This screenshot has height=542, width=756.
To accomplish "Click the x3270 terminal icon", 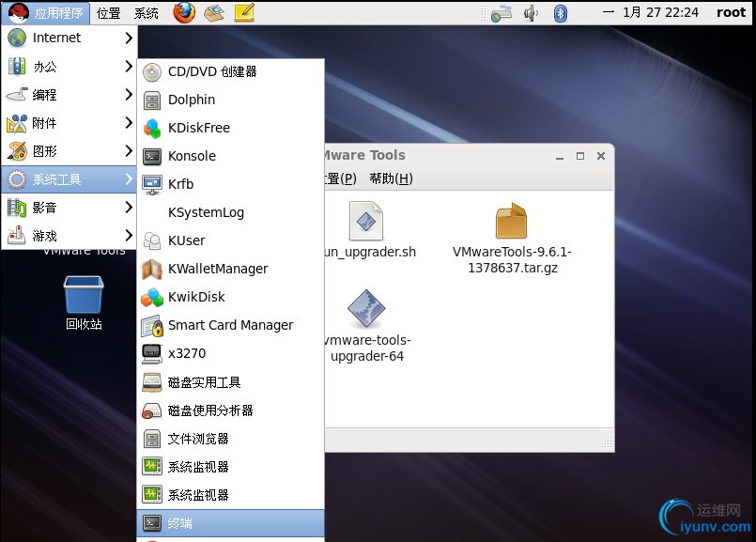I will [152, 354].
